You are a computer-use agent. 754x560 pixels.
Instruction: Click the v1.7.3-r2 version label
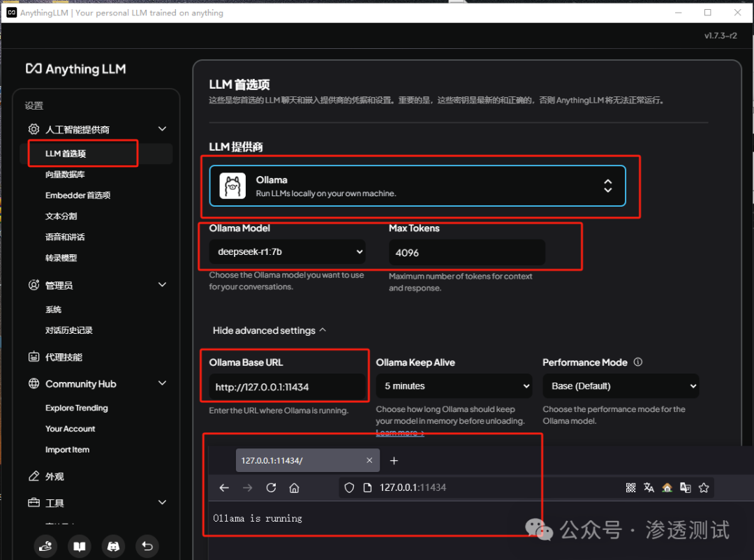click(720, 36)
